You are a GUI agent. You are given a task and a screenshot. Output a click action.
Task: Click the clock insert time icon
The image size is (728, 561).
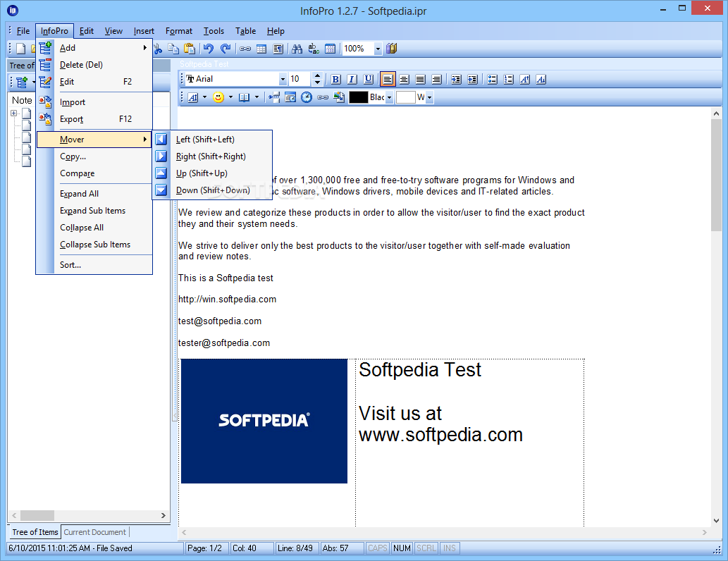click(307, 97)
